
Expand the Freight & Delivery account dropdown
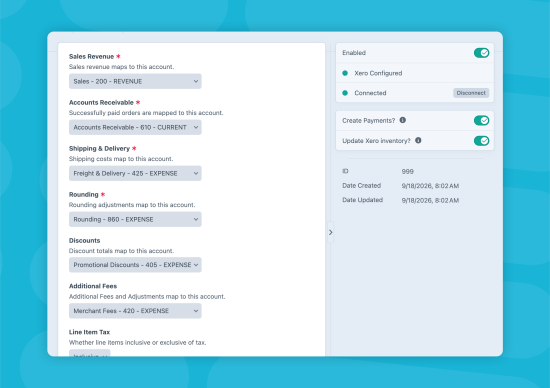[135, 173]
